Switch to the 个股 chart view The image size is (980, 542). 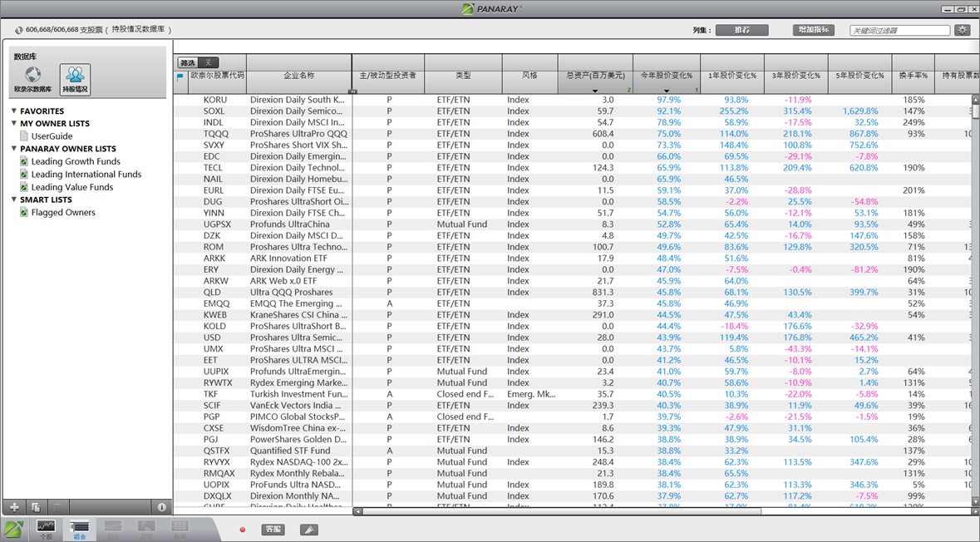click(x=47, y=529)
